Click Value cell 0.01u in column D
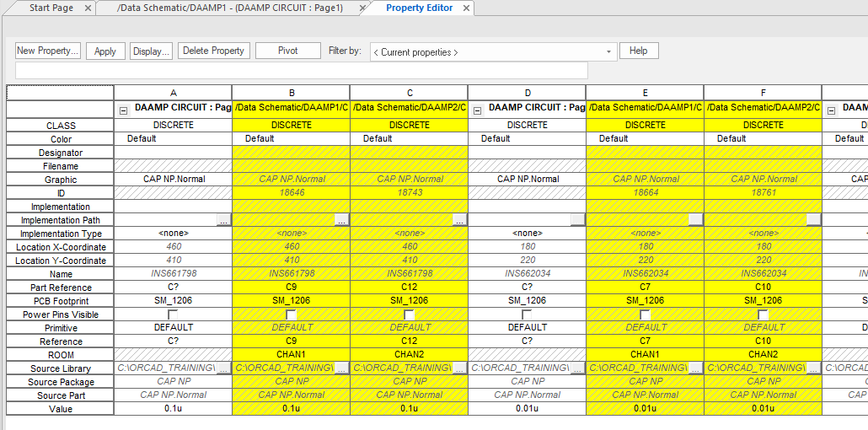Screen dimensions: 868x430 527,408
